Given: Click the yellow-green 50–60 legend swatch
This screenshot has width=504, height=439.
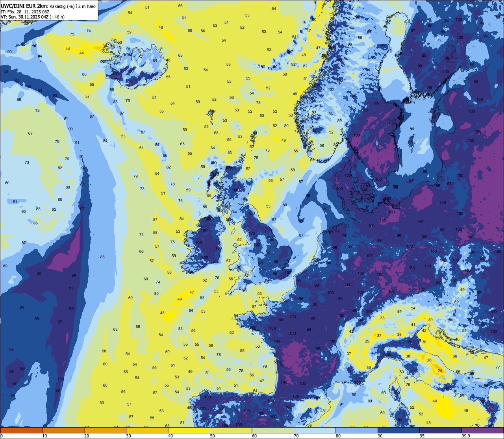Looking at the screenshot, I should click(x=231, y=430).
